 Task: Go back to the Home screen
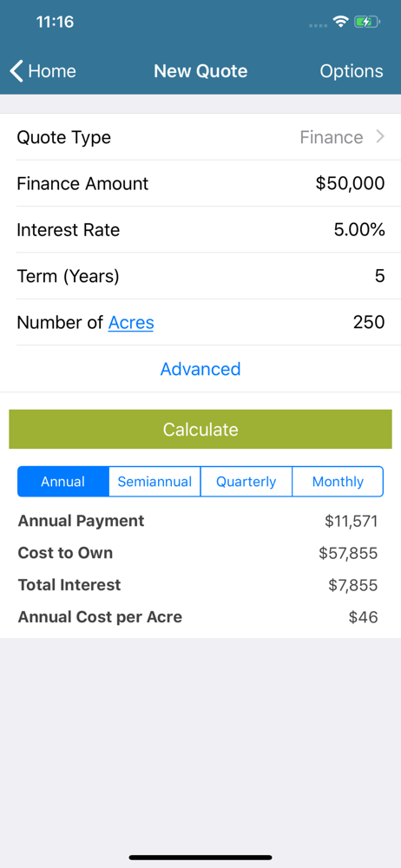pyautogui.click(x=43, y=71)
